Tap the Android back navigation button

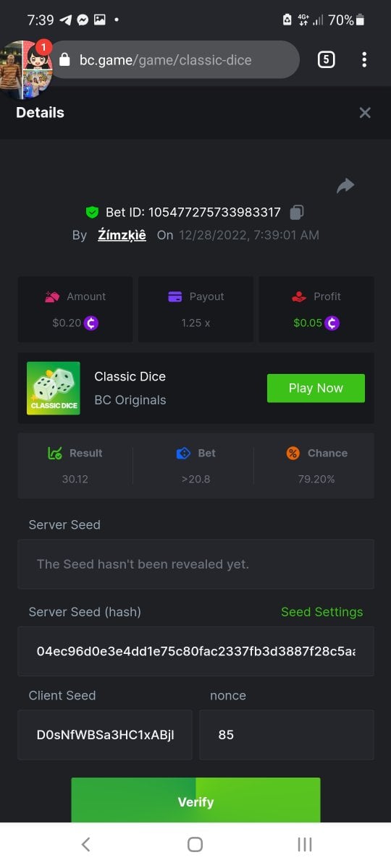(x=85, y=844)
